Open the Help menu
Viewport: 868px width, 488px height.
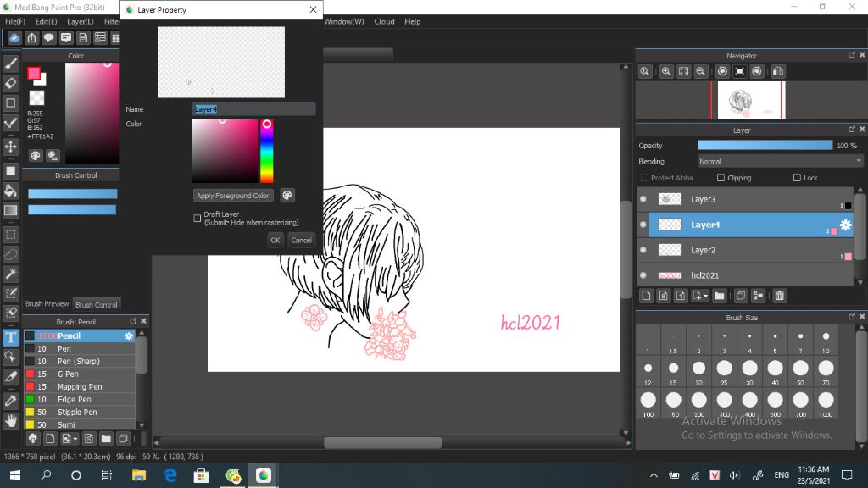point(413,21)
